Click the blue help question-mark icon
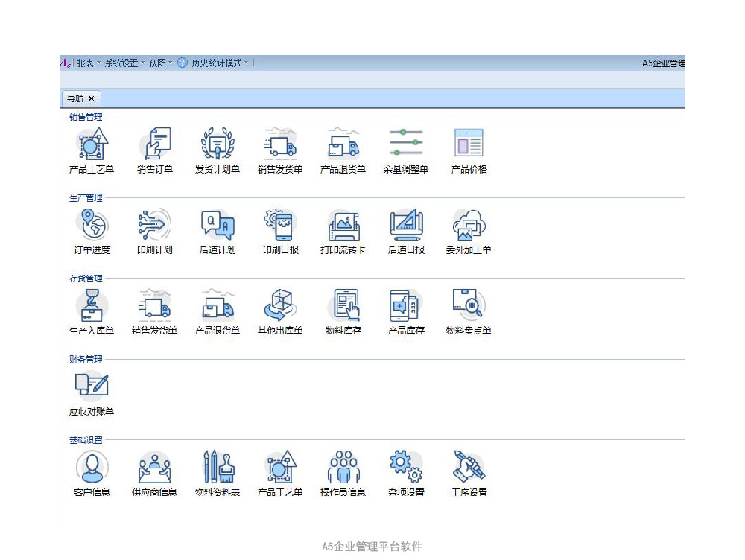The width and height of the screenshot is (745, 560). pos(183,63)
